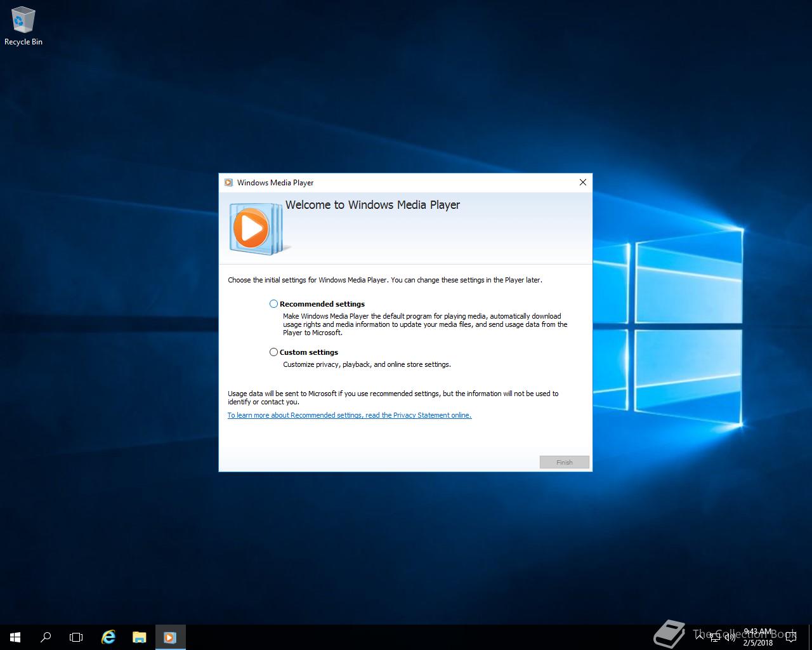Click the network tray icon
Screen dimensions: 812x650
(x=716, y=637)
